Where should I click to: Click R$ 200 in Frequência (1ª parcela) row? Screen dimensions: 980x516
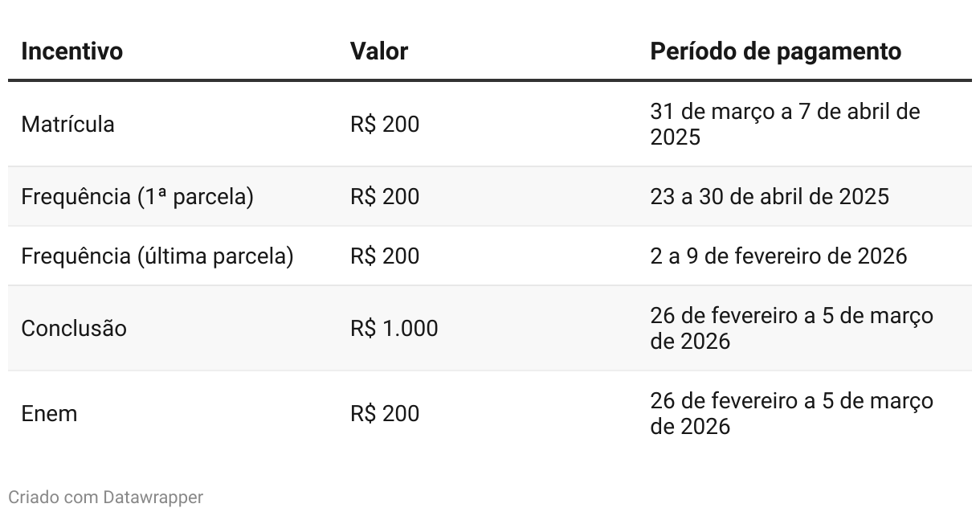point(385,197)
